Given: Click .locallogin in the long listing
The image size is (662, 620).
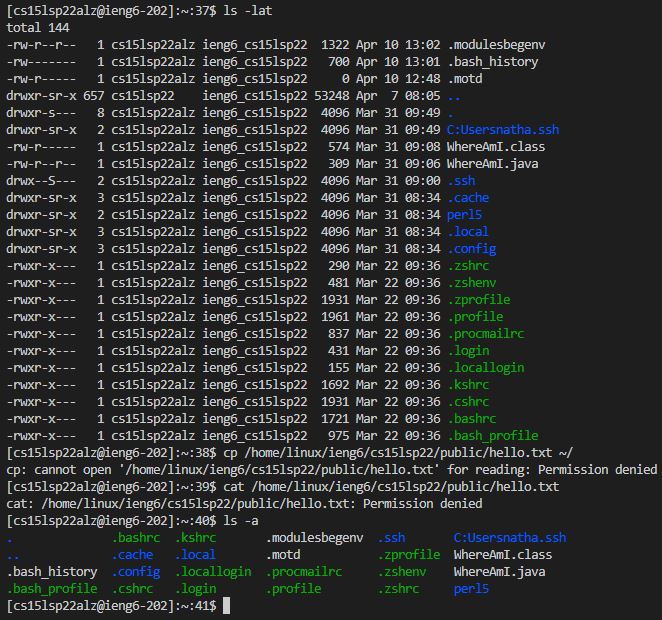Looking at the screenshot, I should tap(485, 367).
